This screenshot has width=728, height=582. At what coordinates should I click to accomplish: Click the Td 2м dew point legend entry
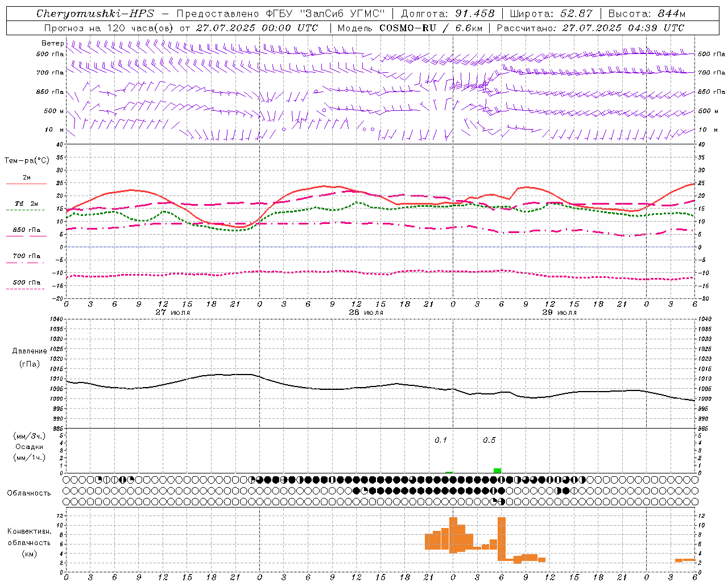pyautogui.click(x=27, y=203)
